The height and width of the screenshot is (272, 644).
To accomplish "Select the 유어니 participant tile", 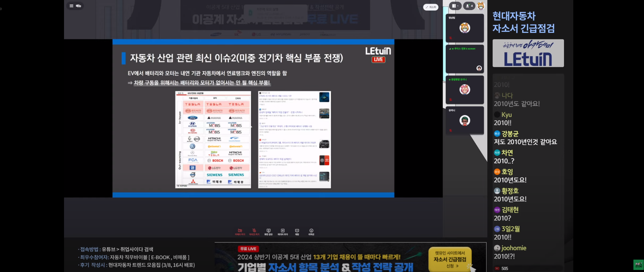I will tap(465, 120).
